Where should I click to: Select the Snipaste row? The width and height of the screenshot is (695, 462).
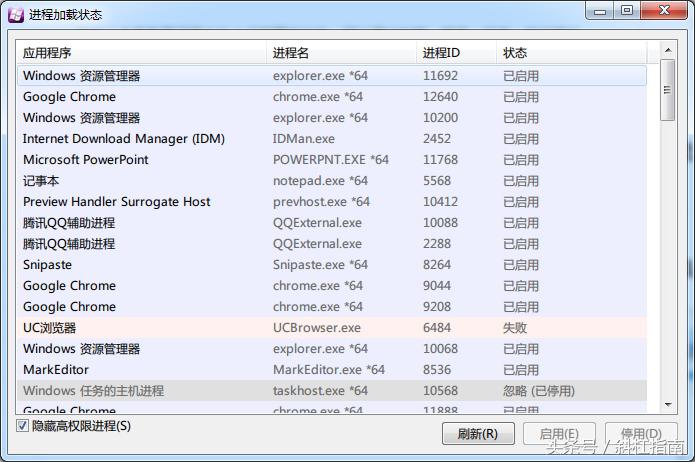tap(332, 265)
